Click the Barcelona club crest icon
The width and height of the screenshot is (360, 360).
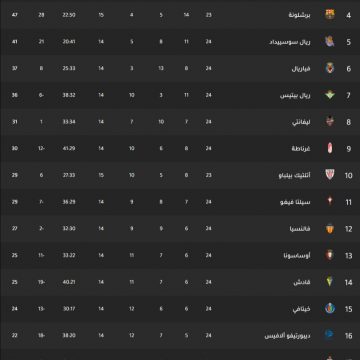coord(330,15)
